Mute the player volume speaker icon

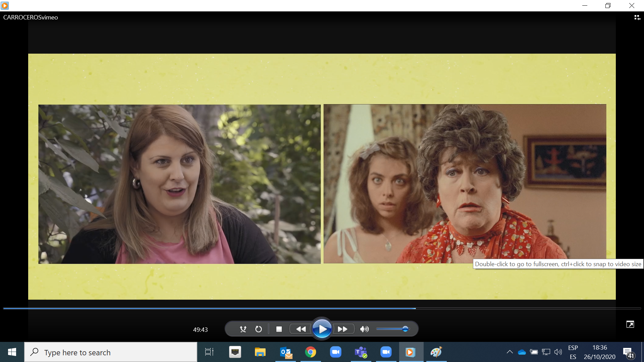[364, 329]
